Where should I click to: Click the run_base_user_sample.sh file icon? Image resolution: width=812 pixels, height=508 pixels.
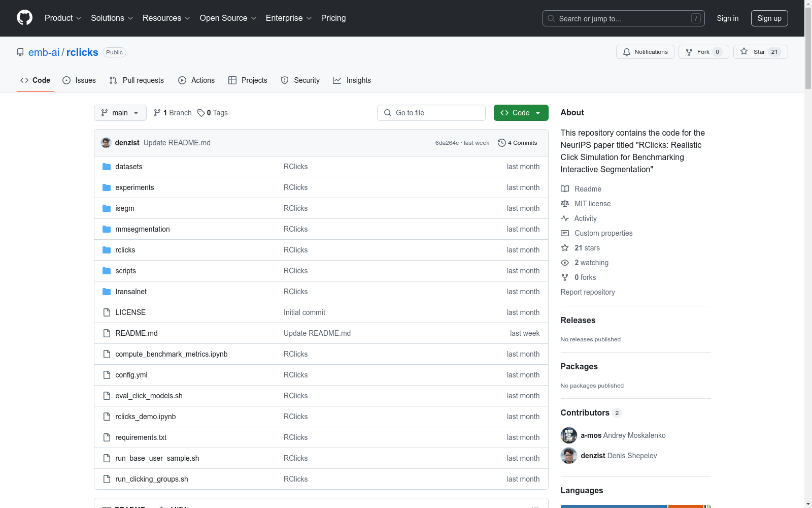pyautogui.click(x=107, y=458)
